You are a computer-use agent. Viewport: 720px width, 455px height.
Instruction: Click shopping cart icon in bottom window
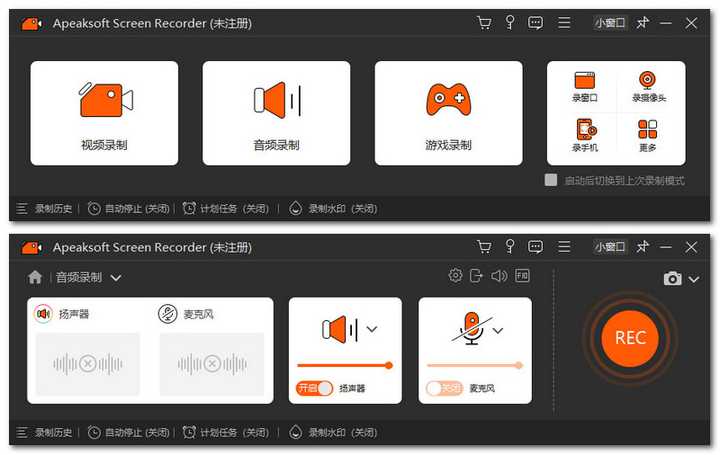(x=484, y=247)
